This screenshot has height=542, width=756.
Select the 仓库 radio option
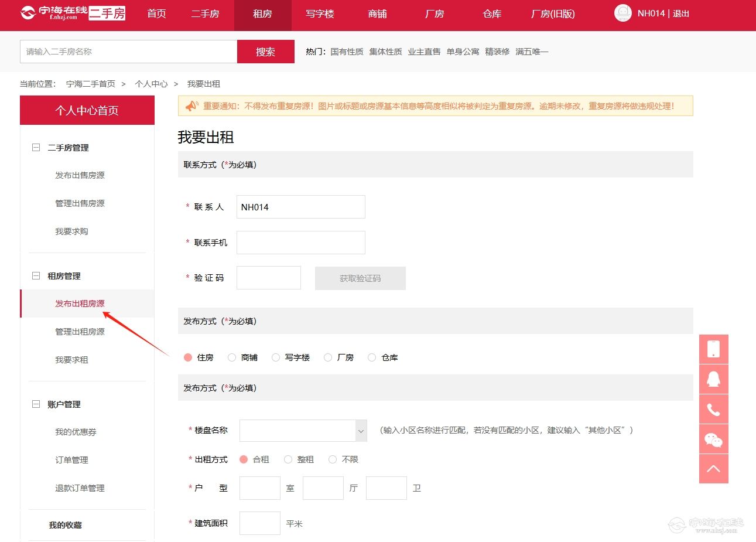point(372,357)
